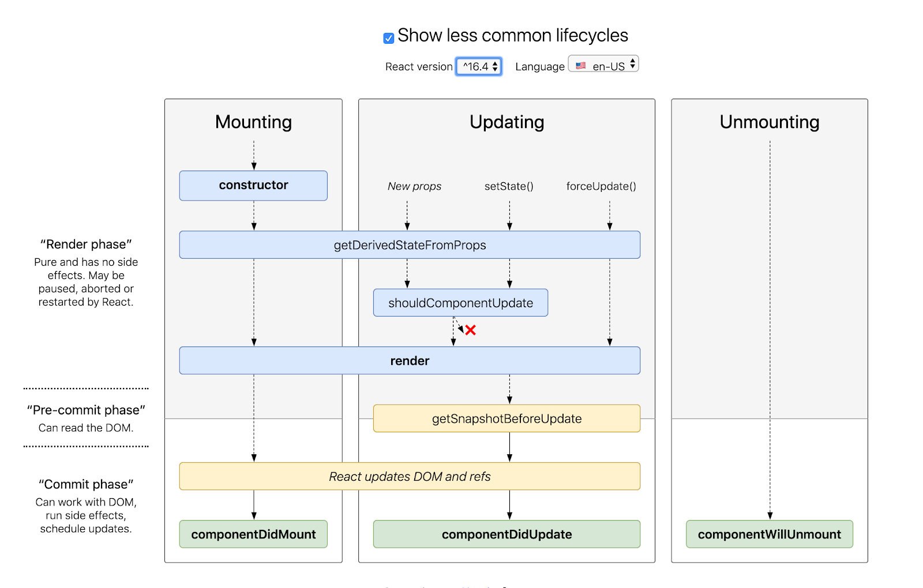
Task: Open the render method documentation
Action: pyautogui.click(x=410, y=360)
